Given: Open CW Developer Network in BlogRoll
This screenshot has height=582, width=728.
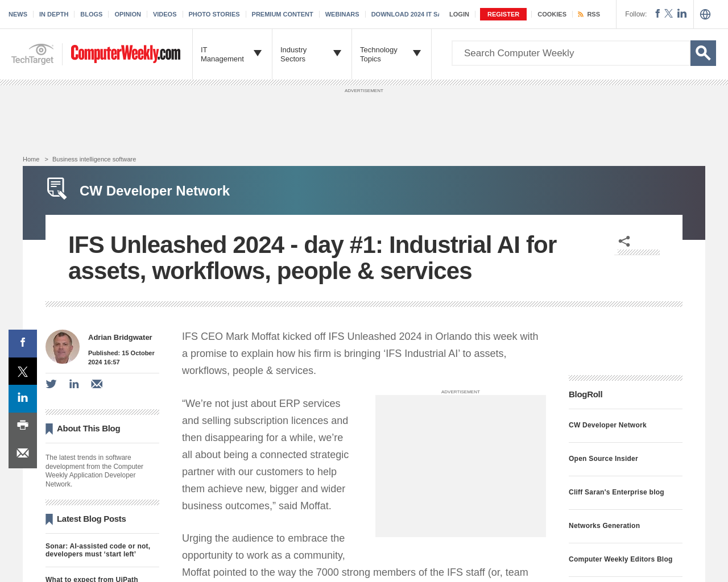Looking at the screenshot, I should 607,425.
